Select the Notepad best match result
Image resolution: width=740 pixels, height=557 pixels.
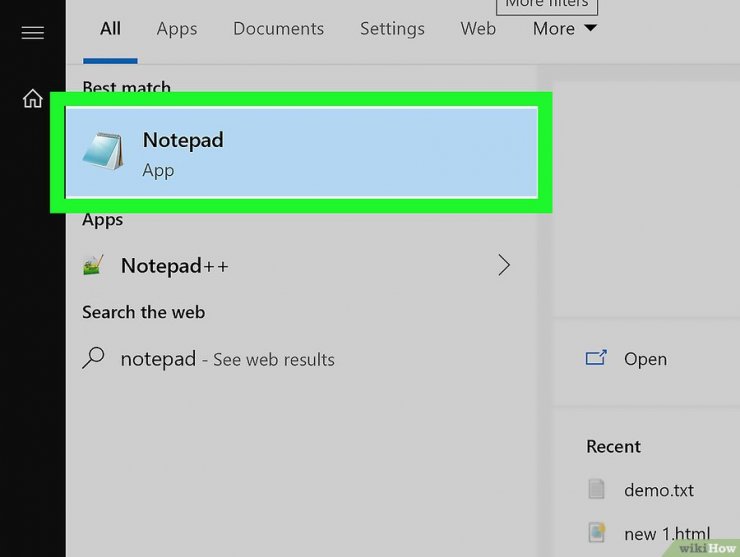(x=301, y=152)
